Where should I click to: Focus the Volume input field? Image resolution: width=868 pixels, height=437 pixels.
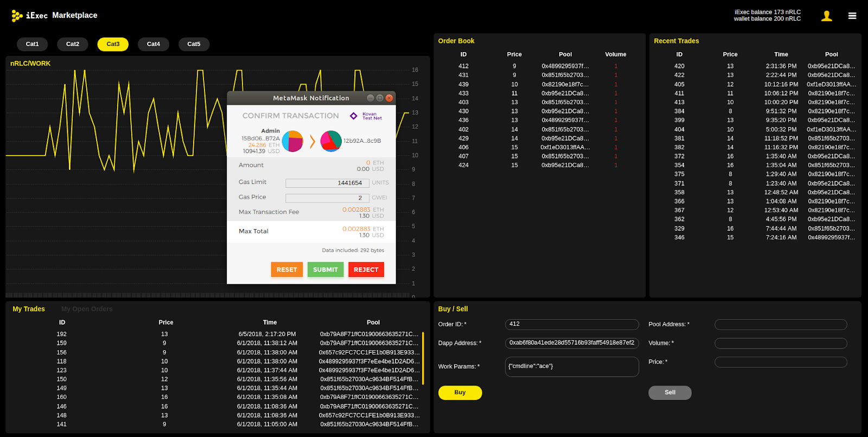[x=781, y=343]
